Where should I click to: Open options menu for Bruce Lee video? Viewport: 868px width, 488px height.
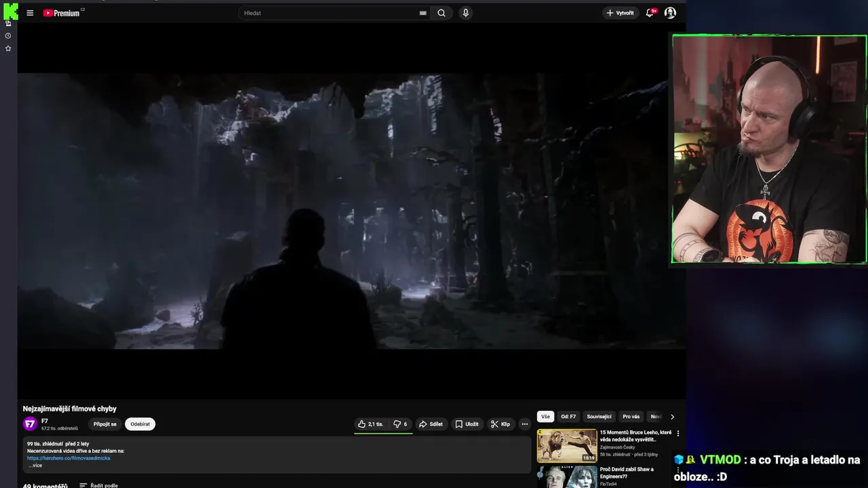(x=677, y=434)
